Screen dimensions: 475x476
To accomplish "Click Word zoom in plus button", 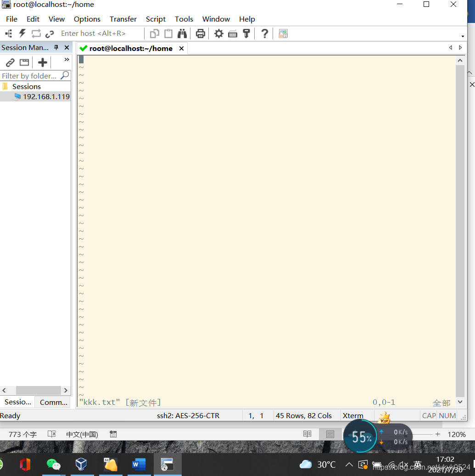I will point(437,434).
